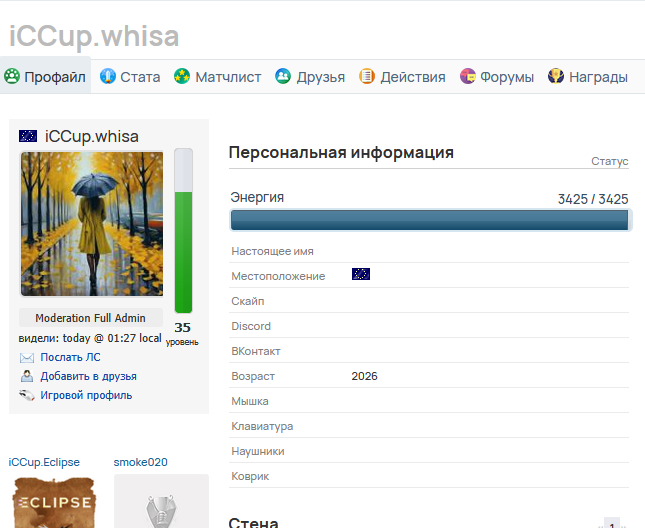645x528 pixels.
Task: Click the Наушники label
Action: (x=258, y=452)
